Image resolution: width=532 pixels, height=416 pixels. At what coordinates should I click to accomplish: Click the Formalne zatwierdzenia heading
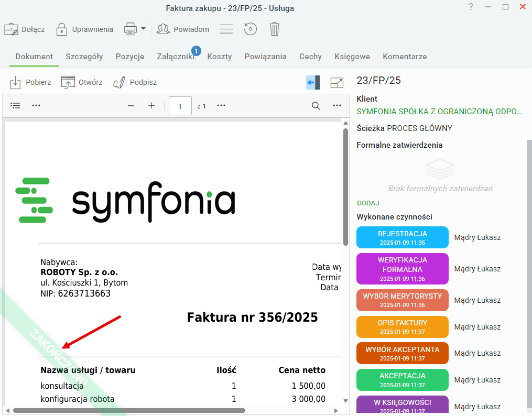(x=399, y=145)
